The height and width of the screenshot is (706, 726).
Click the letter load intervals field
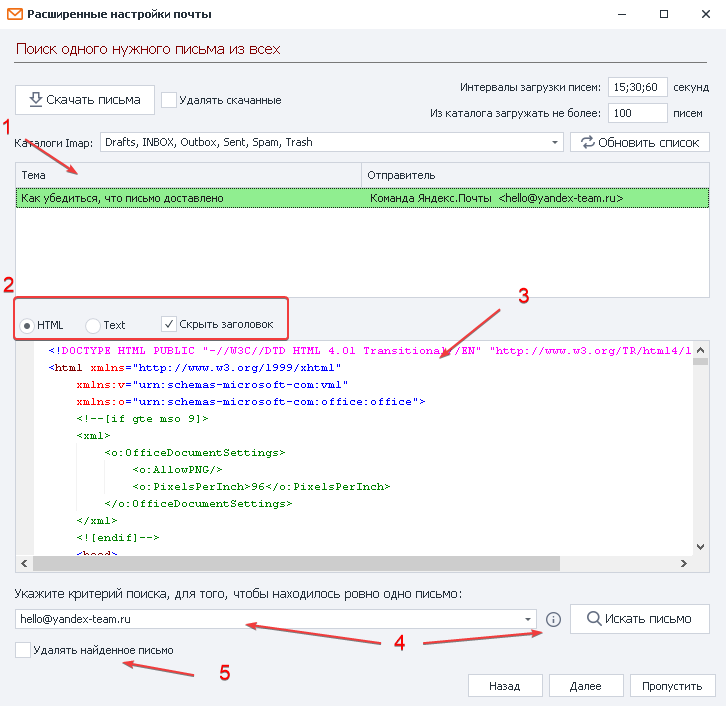pos(637,87)
